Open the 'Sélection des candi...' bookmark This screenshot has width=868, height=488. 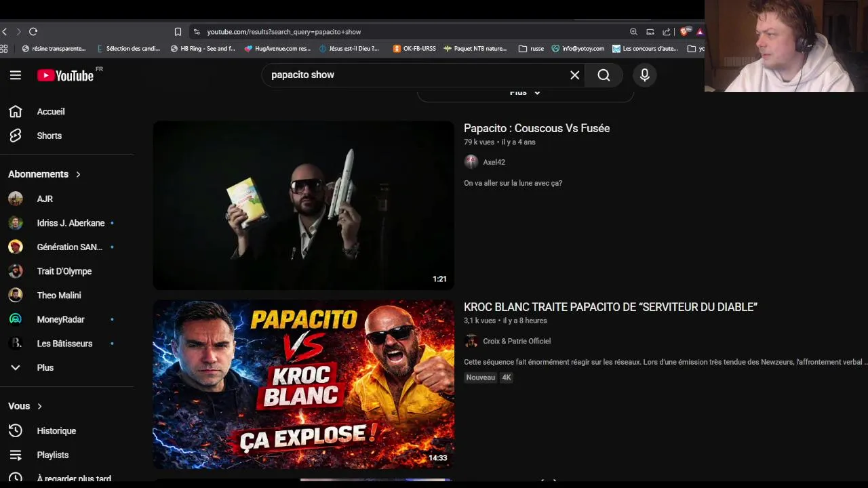tap(129, 49)
